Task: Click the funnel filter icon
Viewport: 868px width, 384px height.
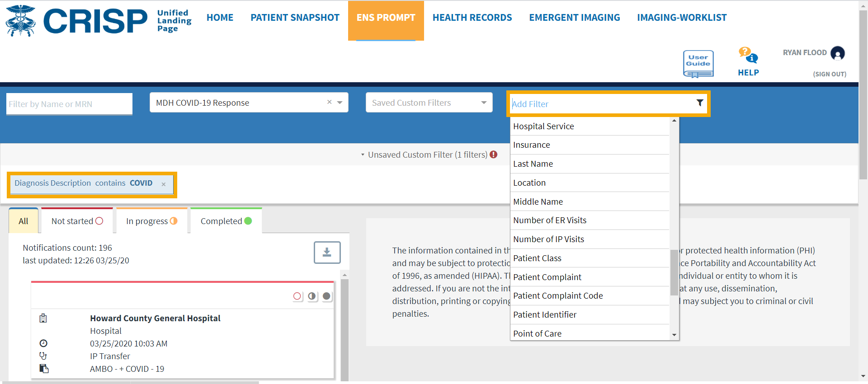Action: (x=700, y=103)
